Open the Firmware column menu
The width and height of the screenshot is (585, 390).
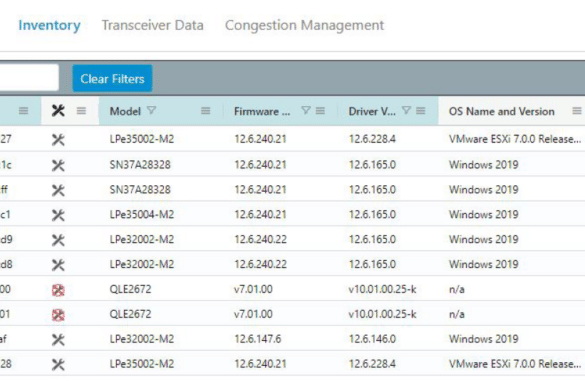tap(320, 111)
